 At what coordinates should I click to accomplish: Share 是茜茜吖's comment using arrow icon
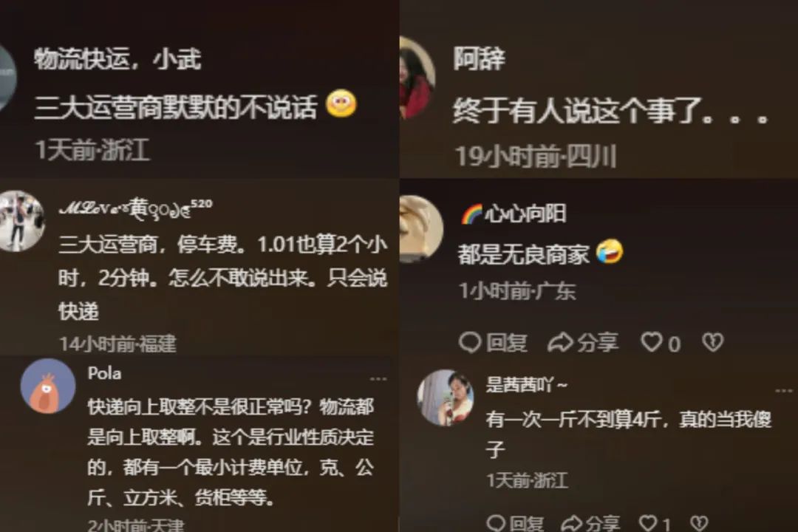[x=571, y=523]
